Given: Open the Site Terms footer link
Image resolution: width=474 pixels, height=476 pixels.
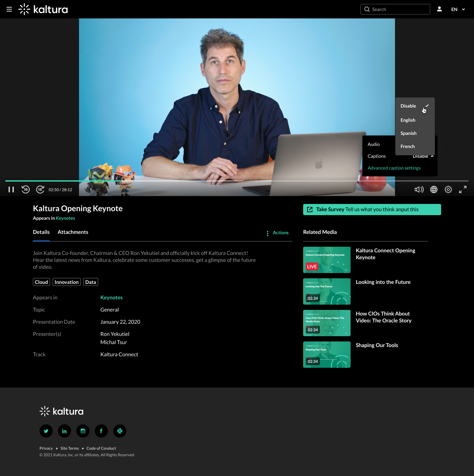Looking at the screenshot, I should pyautogui.click(x=70, y=448).
